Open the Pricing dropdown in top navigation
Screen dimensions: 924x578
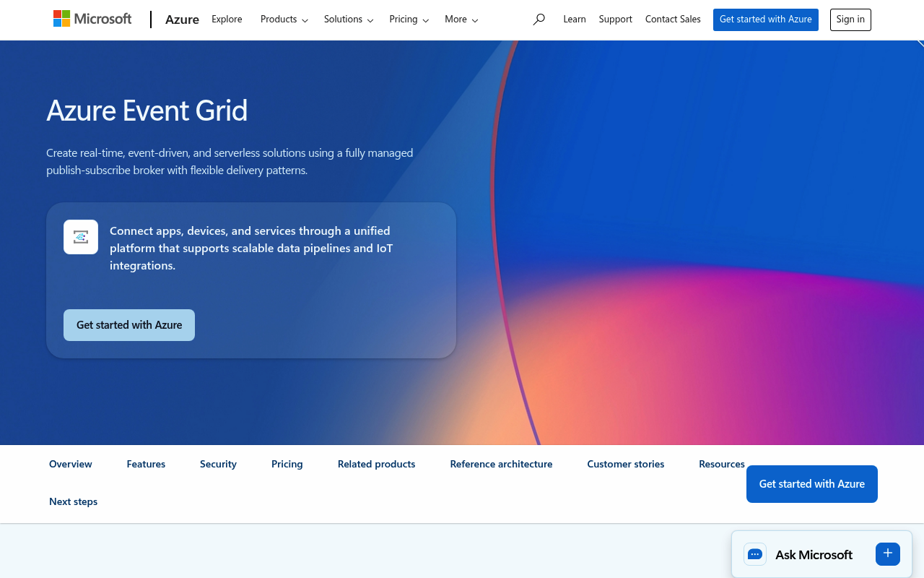[x=409, y=20]
